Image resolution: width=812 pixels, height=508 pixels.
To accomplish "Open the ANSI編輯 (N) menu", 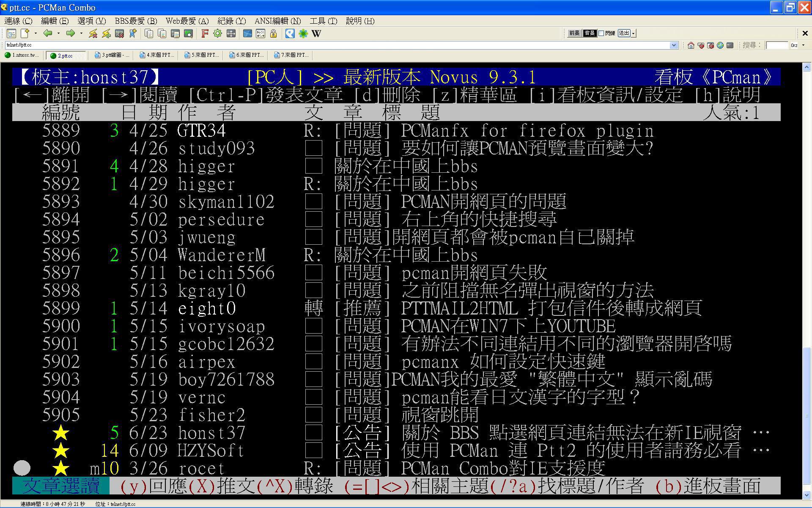I will click(x=278, y=21).
